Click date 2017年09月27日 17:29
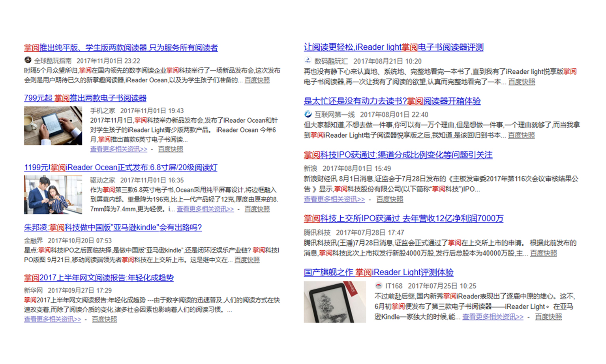Screen dimensions: 606x364 coord(80,291)
